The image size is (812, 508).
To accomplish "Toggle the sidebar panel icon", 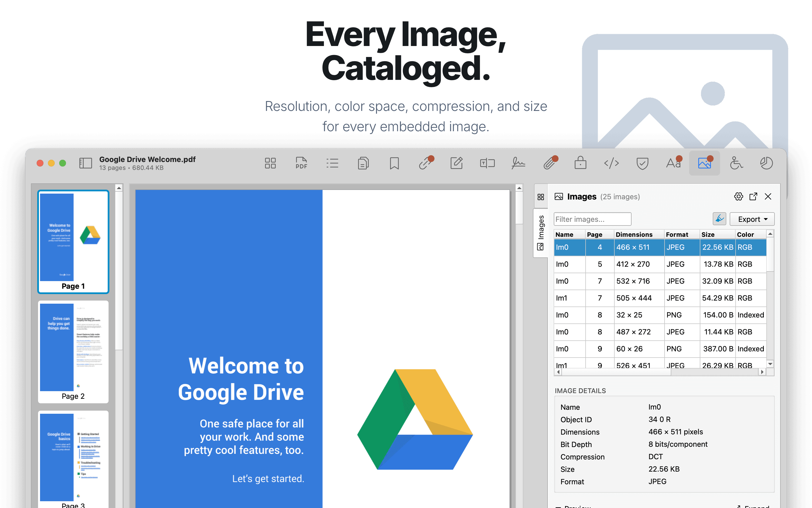I will click(85, 163).
